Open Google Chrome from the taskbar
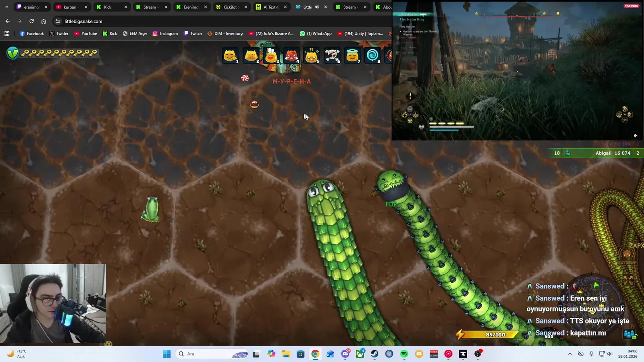The image size is (644, 362). coord(315,354)
